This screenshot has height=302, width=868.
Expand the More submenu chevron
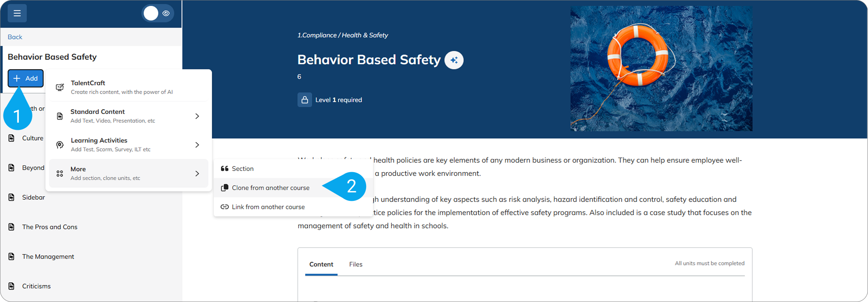coord(197,174)
